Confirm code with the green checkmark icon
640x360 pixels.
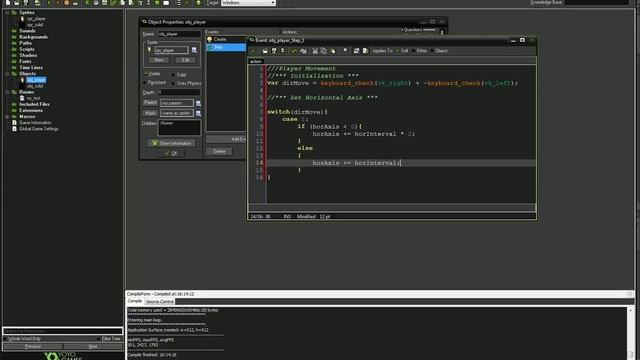tap(253, 51)
